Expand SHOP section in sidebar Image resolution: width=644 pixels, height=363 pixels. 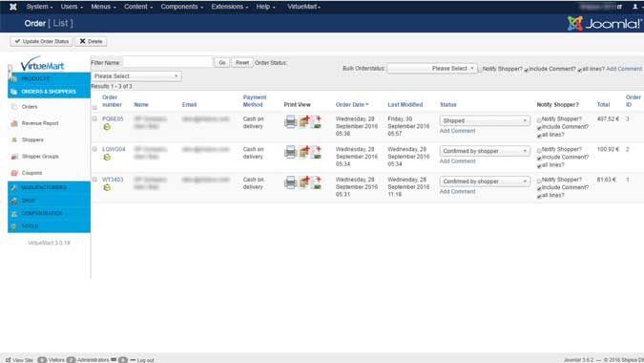click(x=49, y=201)
